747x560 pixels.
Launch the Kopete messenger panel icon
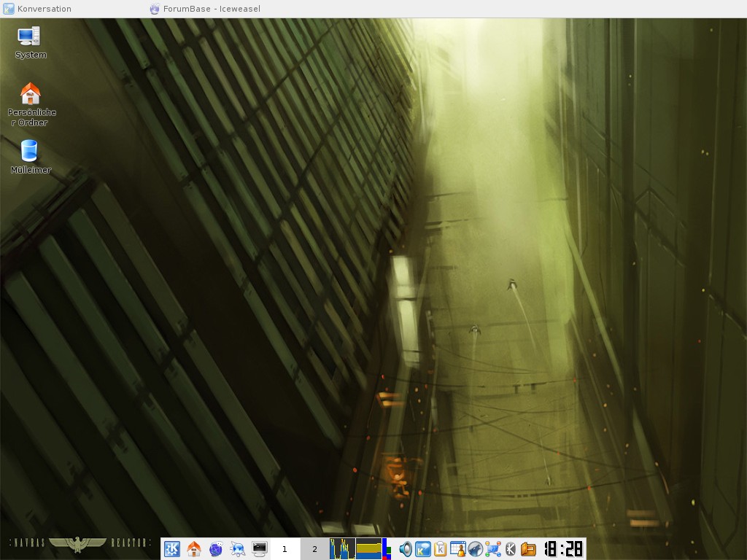pos(237,548)
